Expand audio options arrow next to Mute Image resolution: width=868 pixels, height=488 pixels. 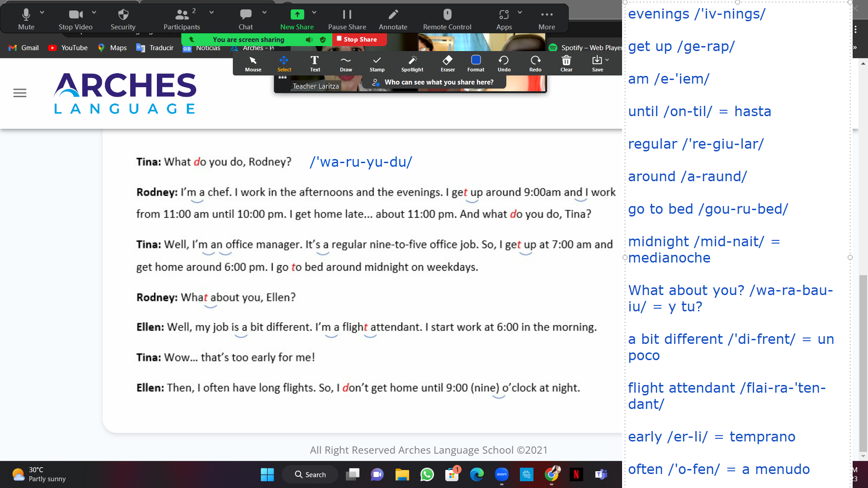click(42, 13)
